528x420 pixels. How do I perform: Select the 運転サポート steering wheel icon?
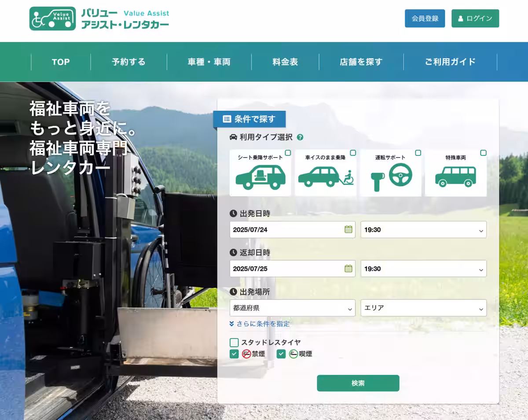coord(391,177)
